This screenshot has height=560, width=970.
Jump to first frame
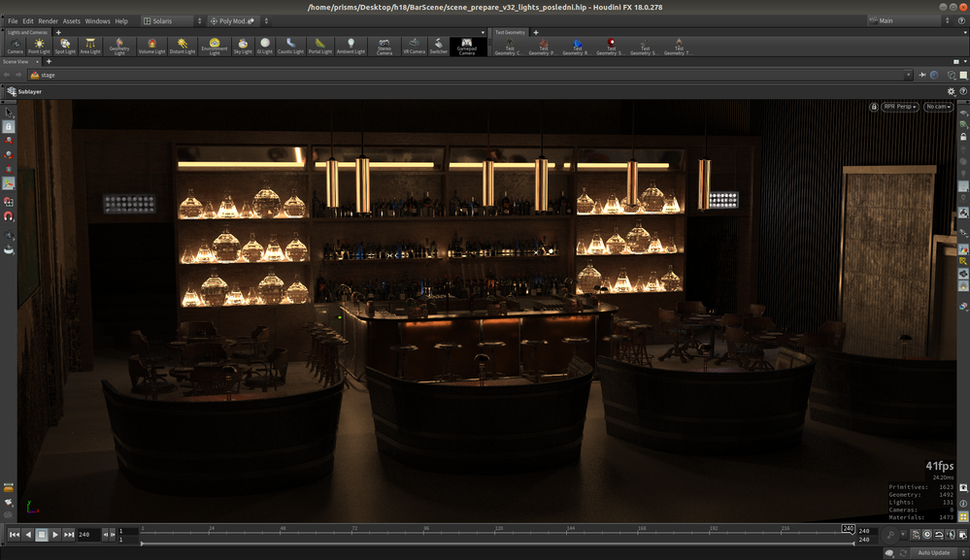(x=15, y=535)
